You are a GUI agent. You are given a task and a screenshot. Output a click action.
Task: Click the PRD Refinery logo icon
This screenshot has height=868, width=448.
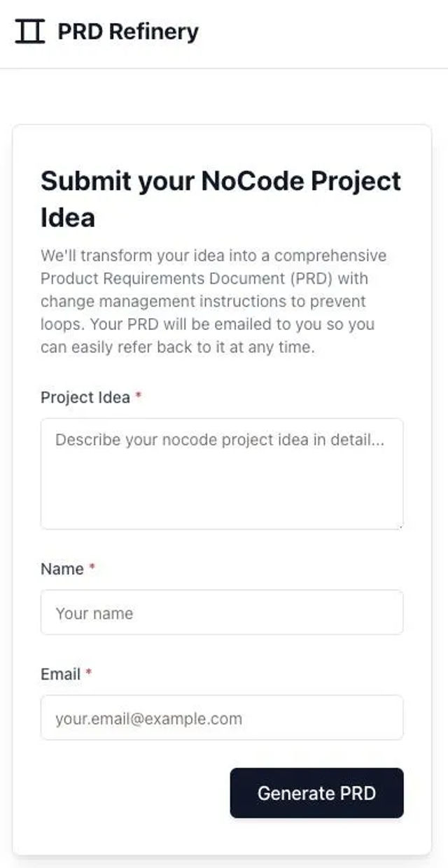(x=29, y=32)
